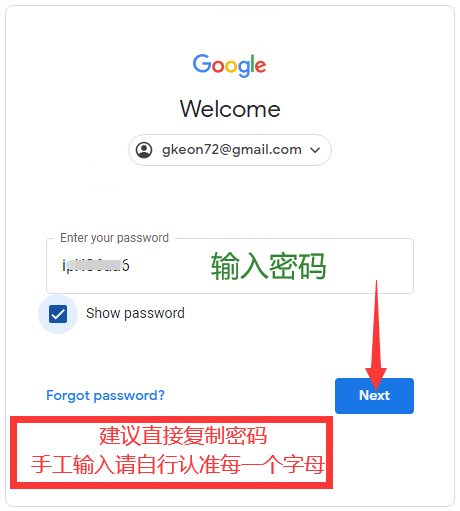Click the 手工输入请自行认准每一个字母 line
460x511 pixels.
tap(178, 464)
